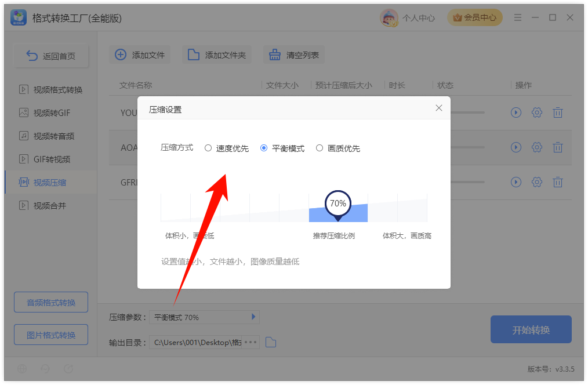Go back with 返回首页 button
The height and width of the screenshot is (385, 588).
click(x=52, y=56)
